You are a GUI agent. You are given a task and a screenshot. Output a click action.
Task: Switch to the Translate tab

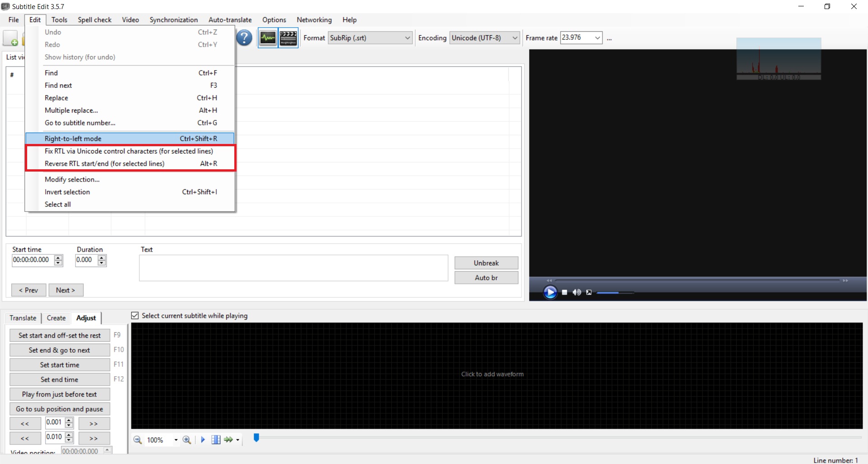23,318
